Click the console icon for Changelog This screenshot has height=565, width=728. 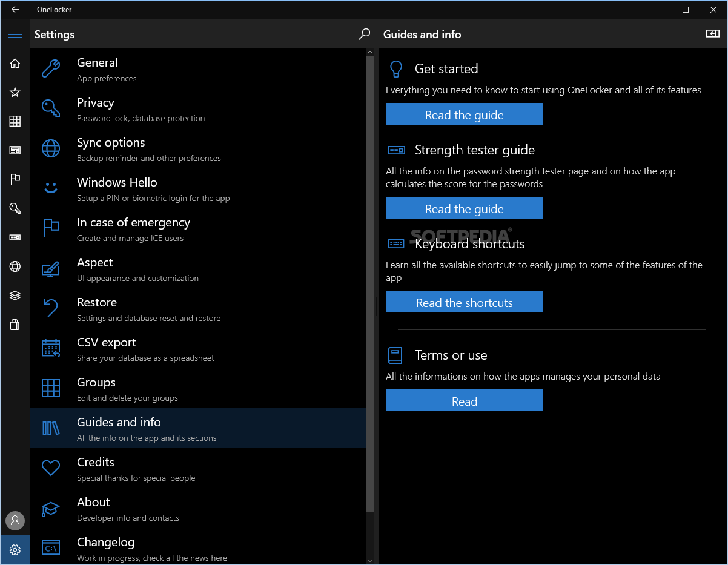(x=51, y=548)
